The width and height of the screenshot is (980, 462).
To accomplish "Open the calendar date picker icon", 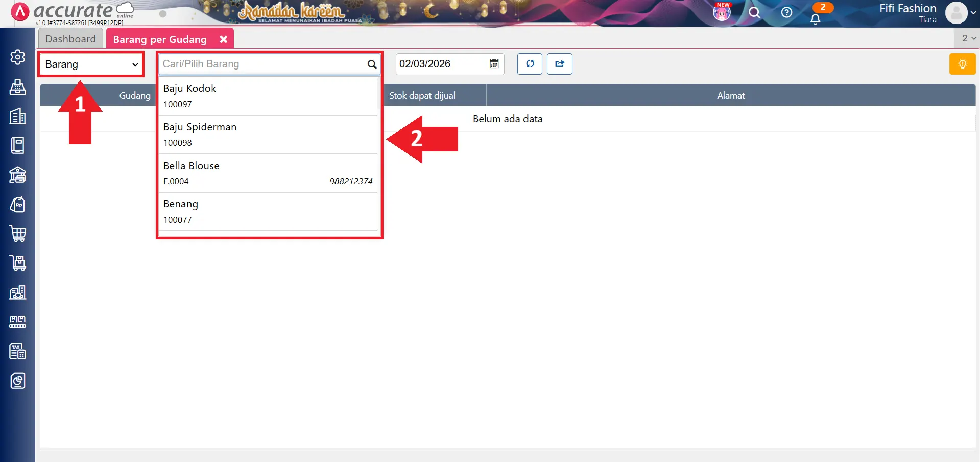I will pos(494,64).
